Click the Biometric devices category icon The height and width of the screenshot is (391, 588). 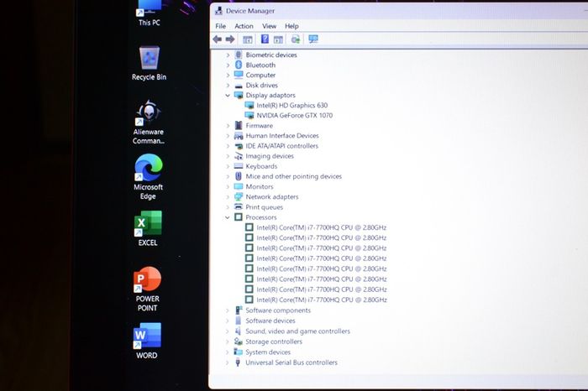[239, 55]
